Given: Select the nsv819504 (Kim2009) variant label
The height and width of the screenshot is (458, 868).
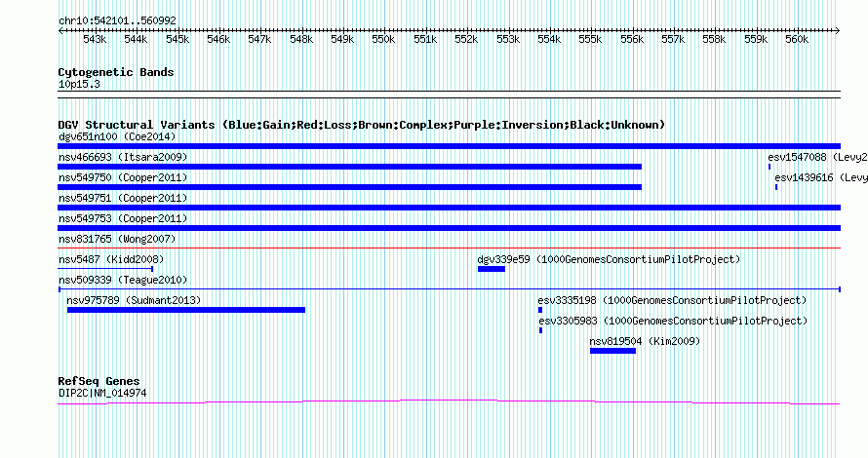Looking at the screenshot, I should [645, 341].
